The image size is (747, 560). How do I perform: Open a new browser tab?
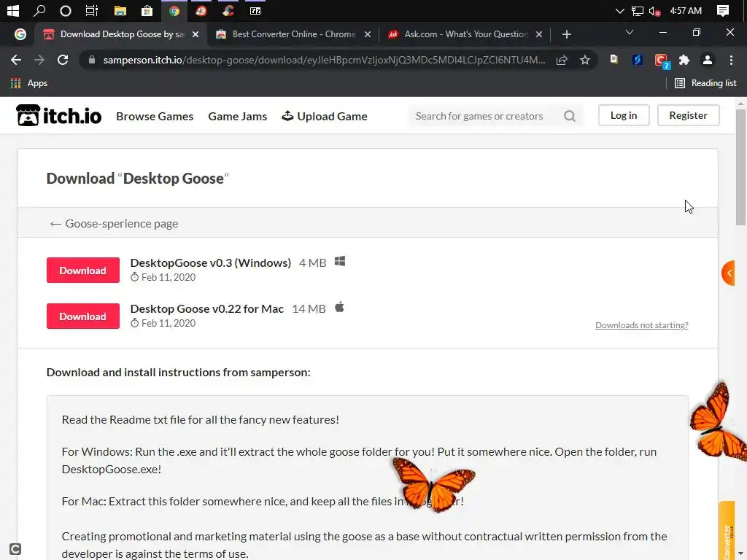pyautogui.click(x=566, y=34)
